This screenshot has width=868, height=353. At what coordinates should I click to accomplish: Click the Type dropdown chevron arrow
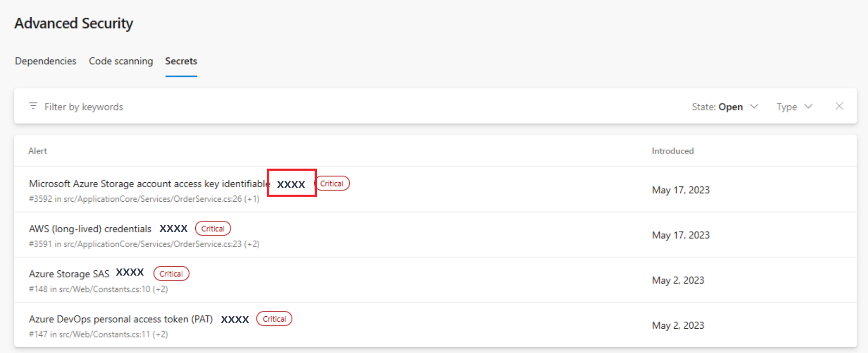pos(808,106)
